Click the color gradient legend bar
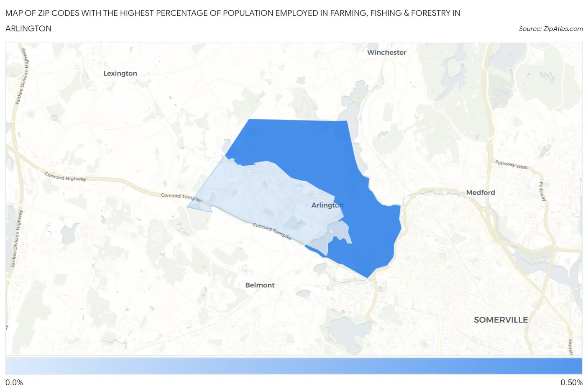Viewport: 588px width, 392px height. pyautogui.click(x=294, y=366)
